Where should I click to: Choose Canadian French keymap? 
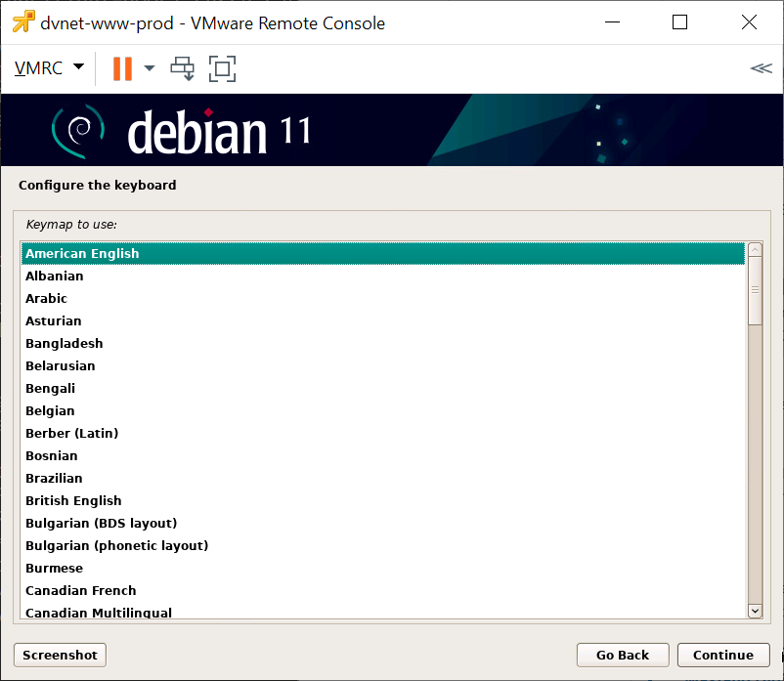tap(80, 590)
